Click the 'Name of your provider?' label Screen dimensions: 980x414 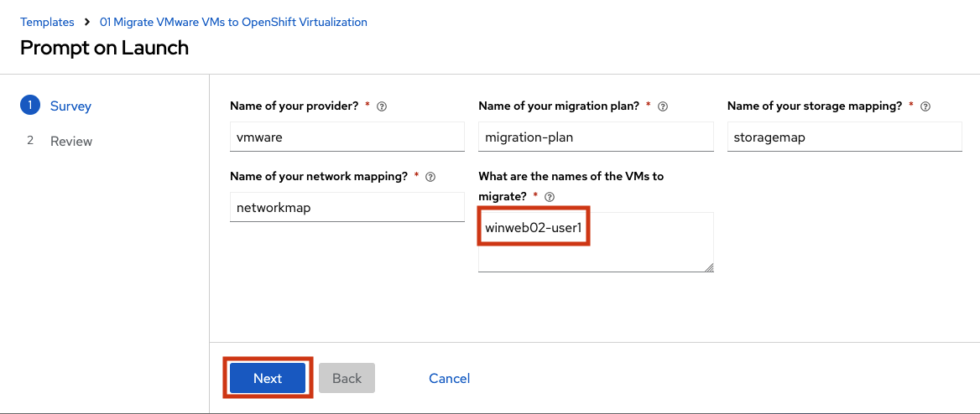tap(295, 106)
